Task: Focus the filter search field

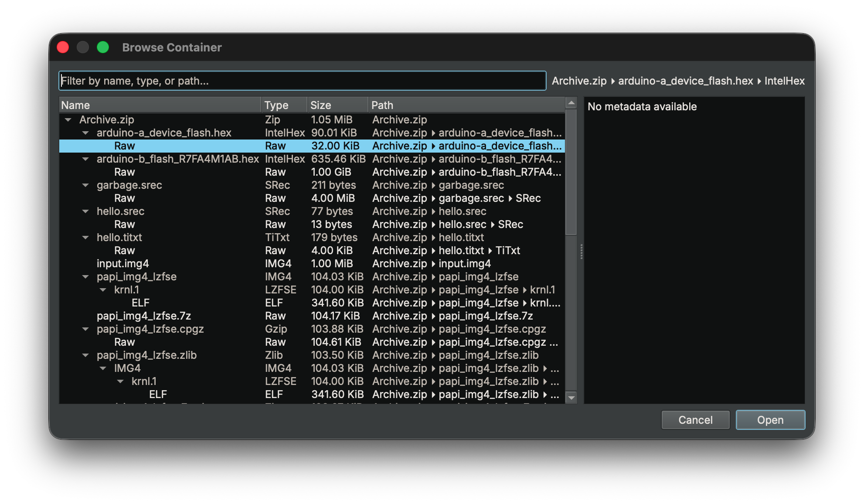Action: (302, 81)
